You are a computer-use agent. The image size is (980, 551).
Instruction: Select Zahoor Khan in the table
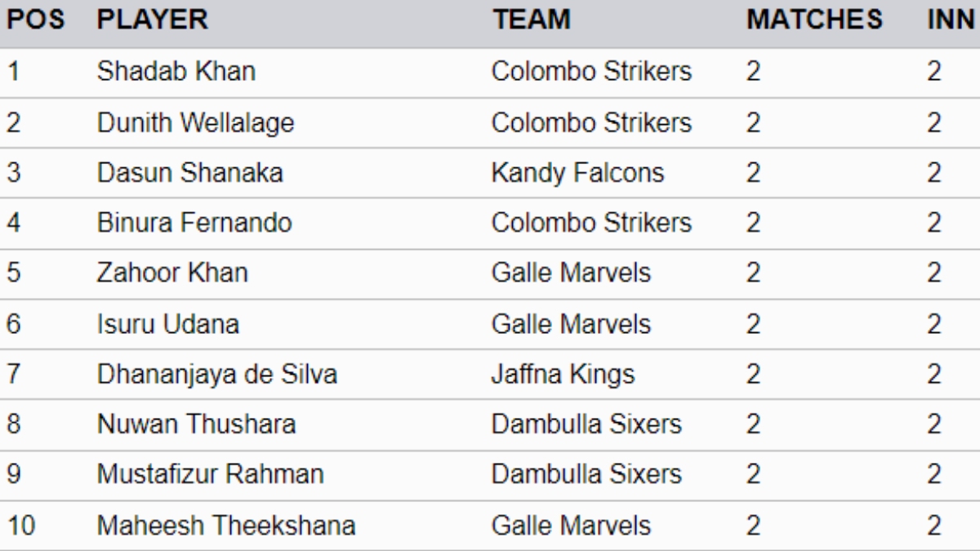(x=171, y=273)
